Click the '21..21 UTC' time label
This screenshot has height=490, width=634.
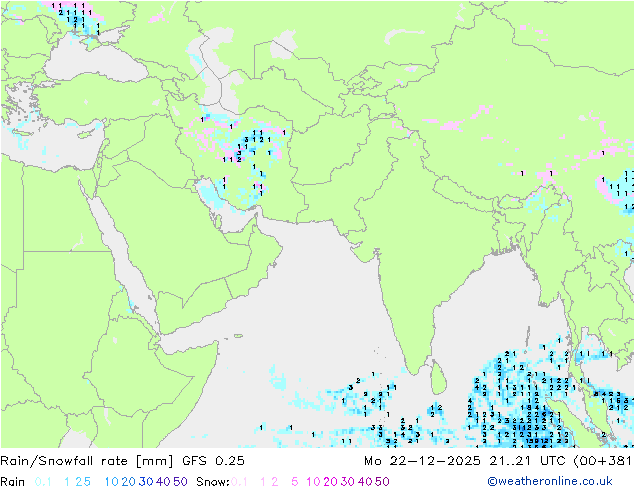pyautogui.click(x=527, y=461)
